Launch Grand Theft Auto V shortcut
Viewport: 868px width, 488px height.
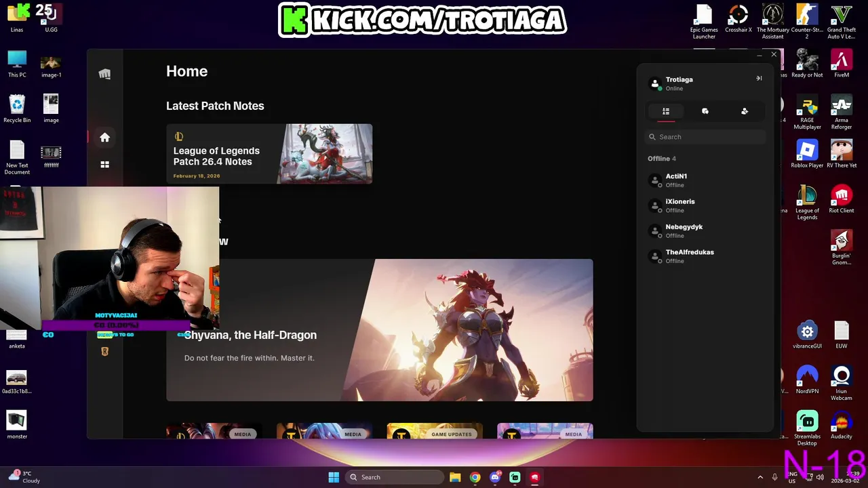pos(842,22)
